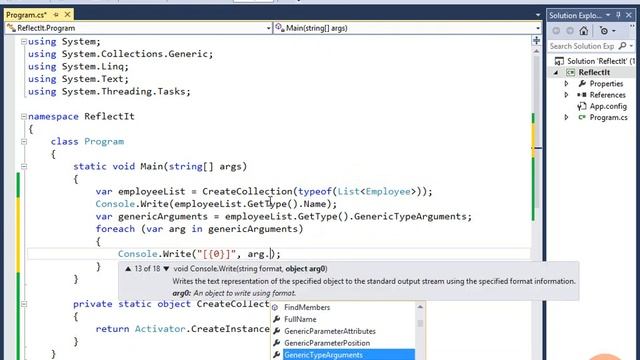Show next overload with down arrow

pos(166,269)
